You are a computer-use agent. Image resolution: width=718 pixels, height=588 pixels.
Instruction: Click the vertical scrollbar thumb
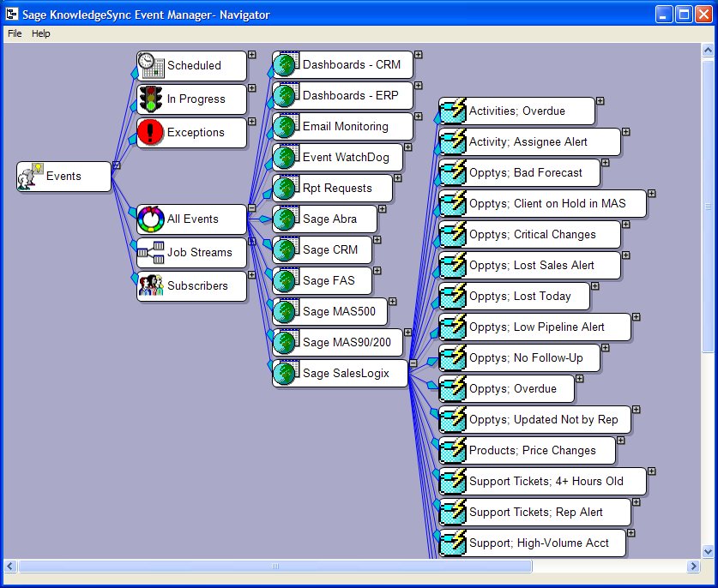pyautogui.click(x=708, y=205)
